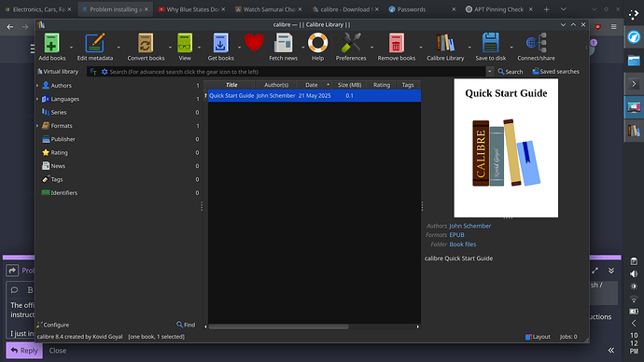This screenshot has width=644, height=362.
Task: Switch to Passwords browser tab
Action: pos(422,9)
